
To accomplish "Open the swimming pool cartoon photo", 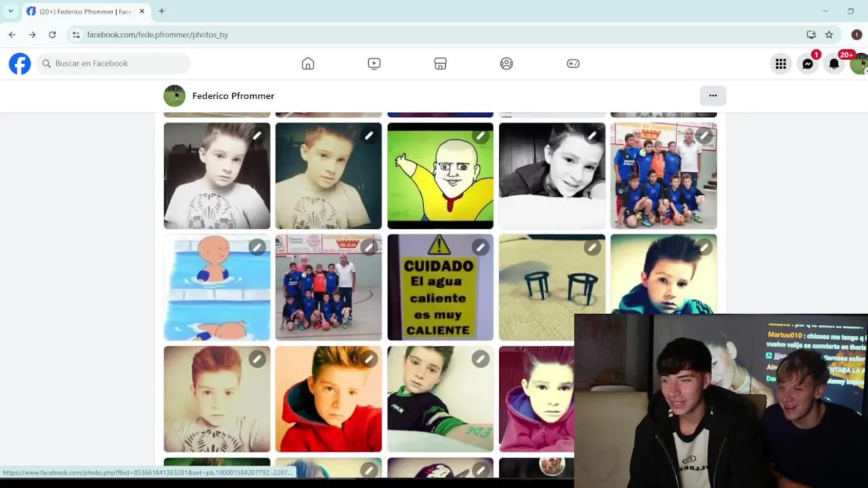I will [x=217, y=287].
